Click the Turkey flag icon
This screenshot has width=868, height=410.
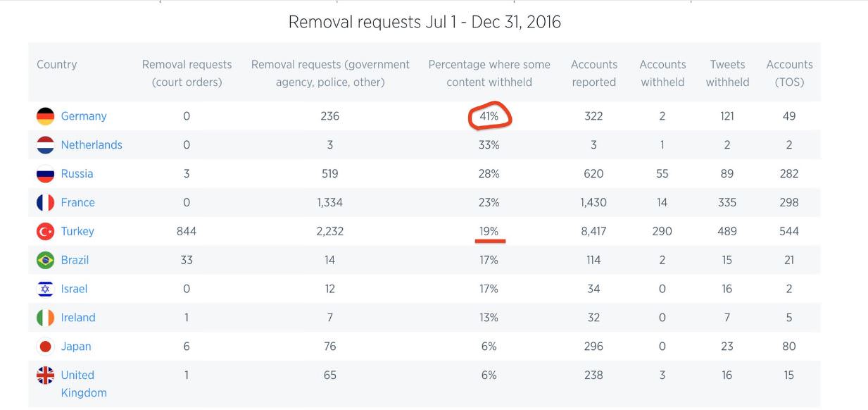tap(45, 231)
